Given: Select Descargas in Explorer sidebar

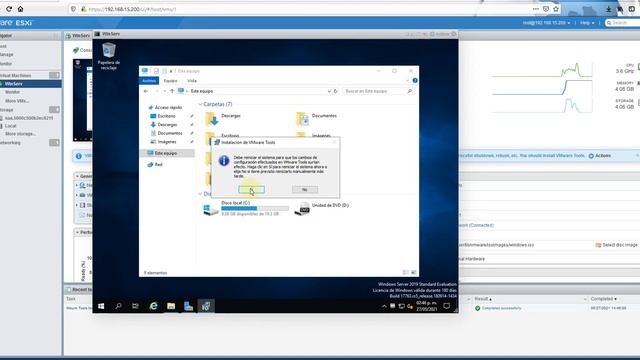Looking at the screenshot, I should pyautogui.click(x=167, y=124).
